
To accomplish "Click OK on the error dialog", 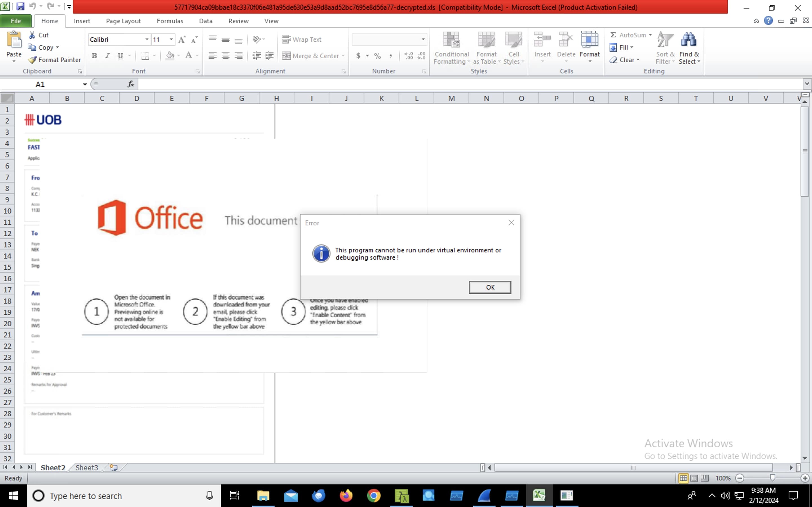I will point(489,287).
